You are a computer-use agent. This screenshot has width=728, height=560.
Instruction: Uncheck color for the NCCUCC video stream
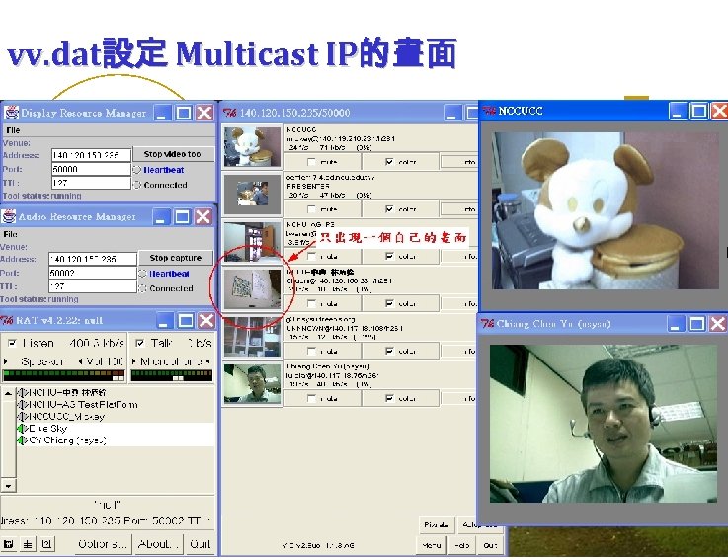(389, 162)
